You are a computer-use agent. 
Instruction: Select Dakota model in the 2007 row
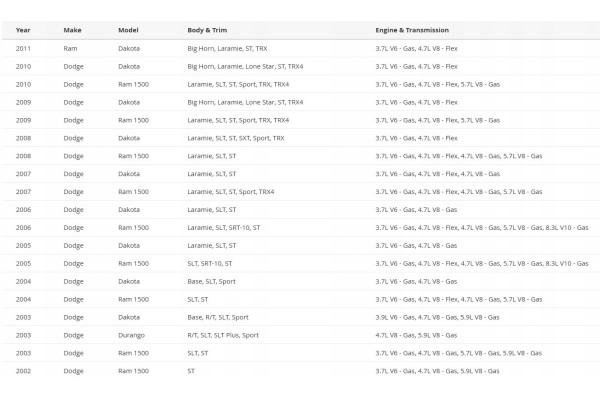(129, 174)
